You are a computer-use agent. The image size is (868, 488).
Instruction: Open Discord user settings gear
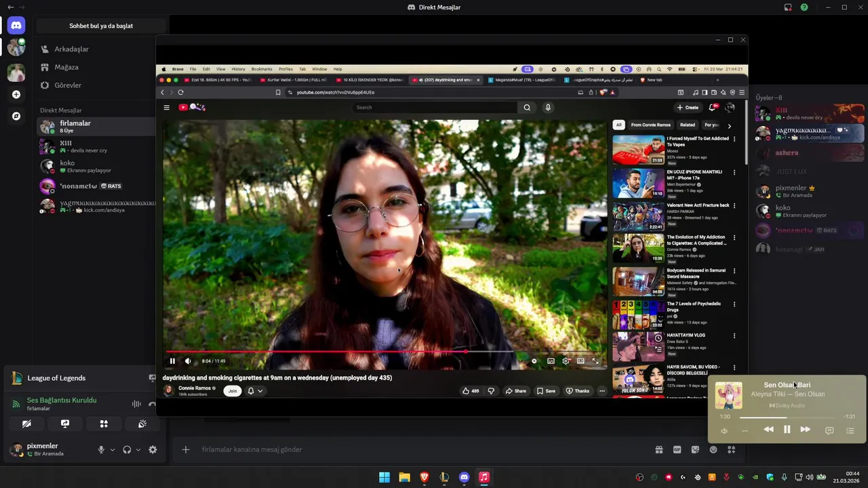tap(153, 449)
